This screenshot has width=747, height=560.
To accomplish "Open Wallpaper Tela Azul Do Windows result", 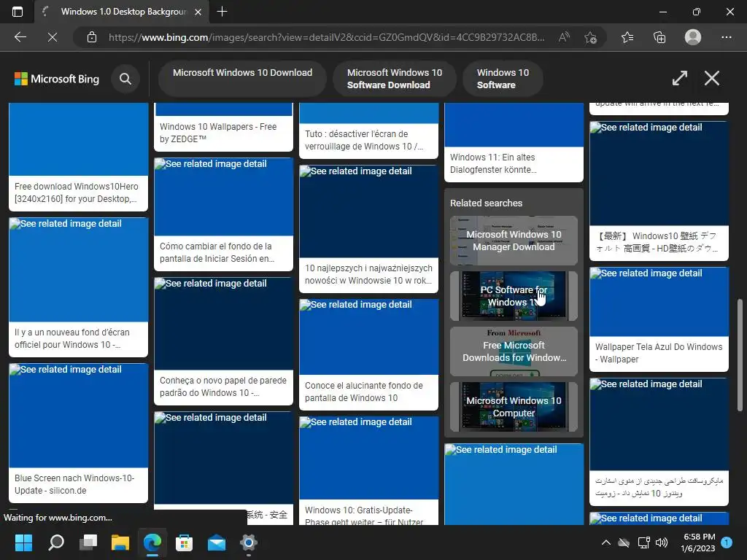I will click(659, 353).
